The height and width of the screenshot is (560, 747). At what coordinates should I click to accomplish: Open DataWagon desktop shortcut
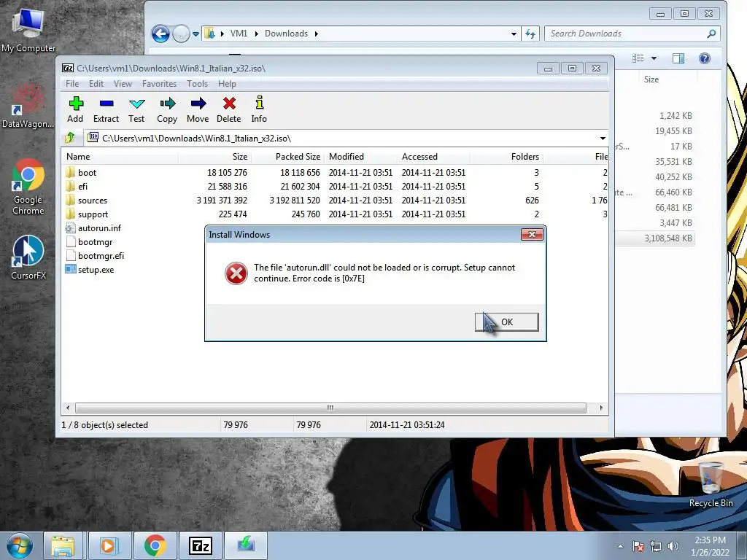[28, 106]
